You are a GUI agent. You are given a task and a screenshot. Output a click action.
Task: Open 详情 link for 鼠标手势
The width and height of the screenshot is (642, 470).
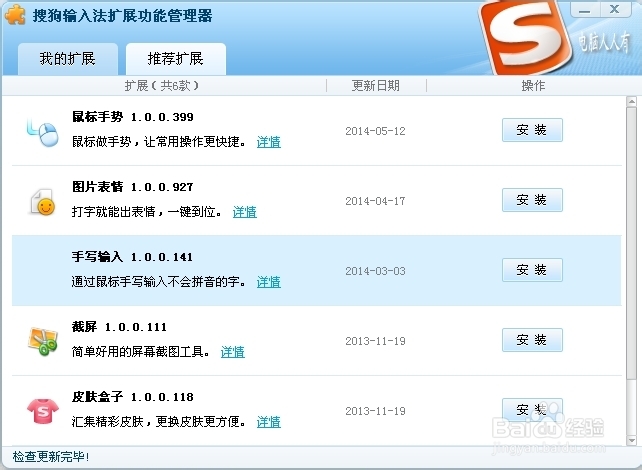[269, 142]
